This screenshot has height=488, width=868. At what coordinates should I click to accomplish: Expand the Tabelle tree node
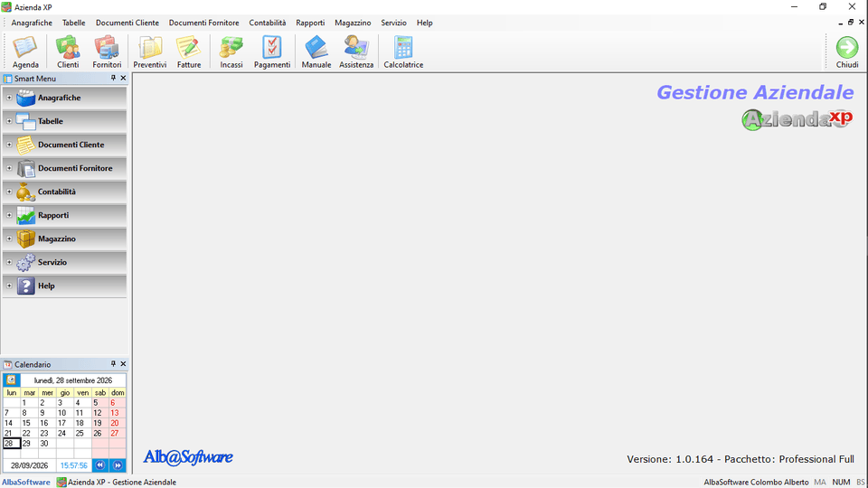9,121
